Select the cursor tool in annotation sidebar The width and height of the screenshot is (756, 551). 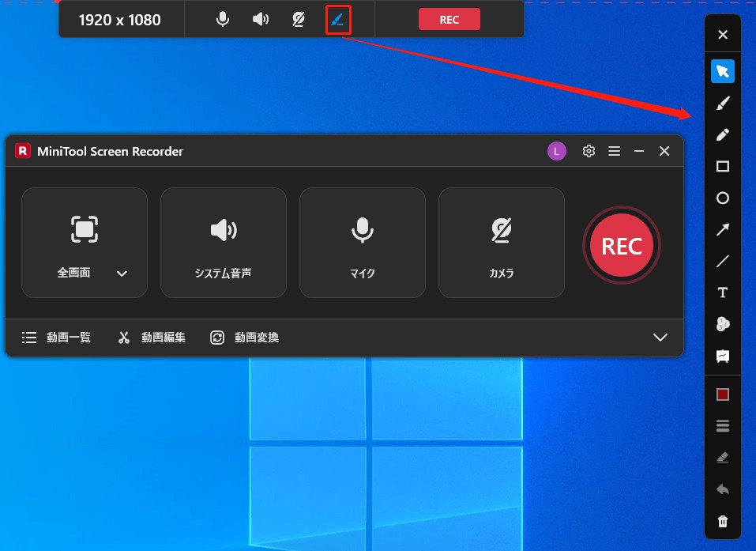point(722,70)
